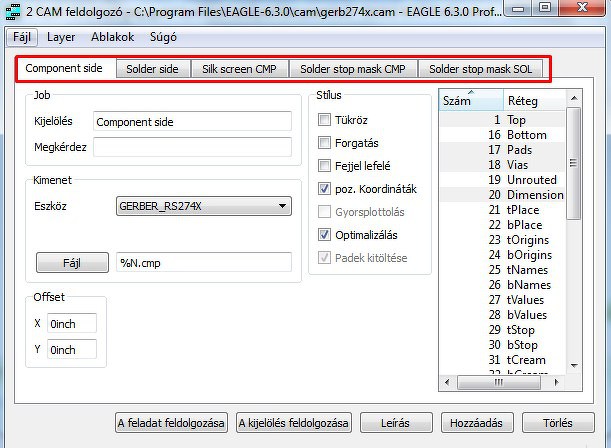Click A kijelölés feldolgozása button
Viewport: 611px width, 448px height.
click(294, 423)
